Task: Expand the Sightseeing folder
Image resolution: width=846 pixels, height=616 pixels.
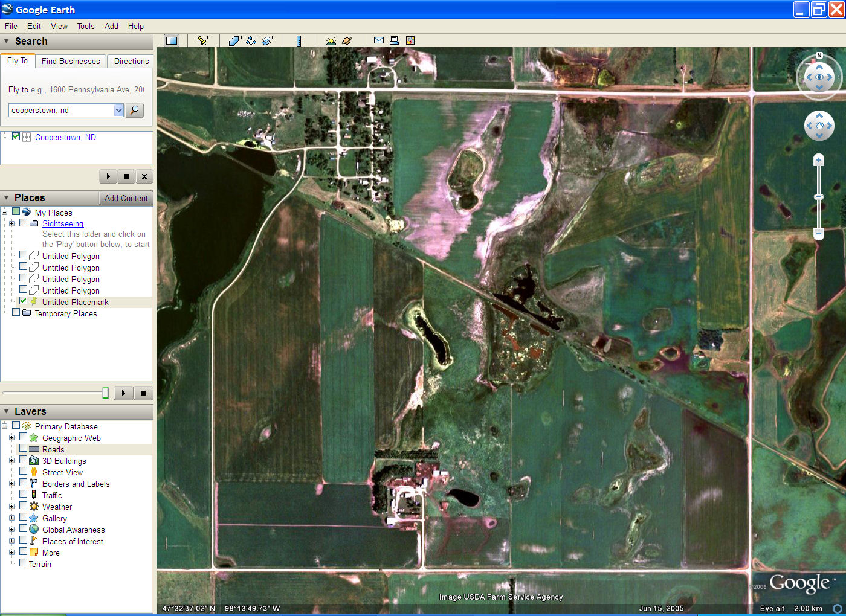Action: tap(11, 223)
